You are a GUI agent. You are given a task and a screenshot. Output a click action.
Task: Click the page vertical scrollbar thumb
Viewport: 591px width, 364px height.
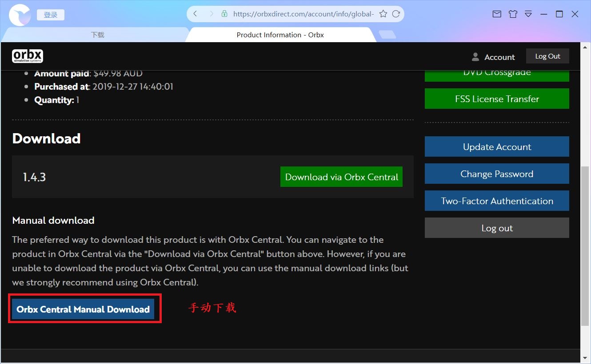click(x=586, y=246)
